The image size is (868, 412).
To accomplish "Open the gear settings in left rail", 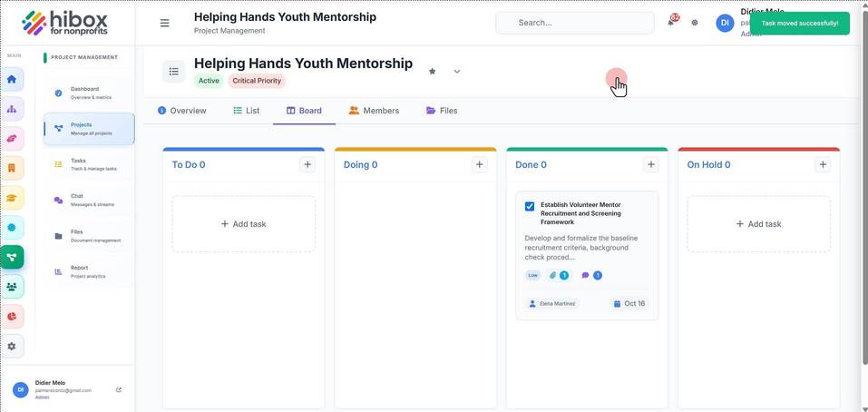I will pos(12,346).
